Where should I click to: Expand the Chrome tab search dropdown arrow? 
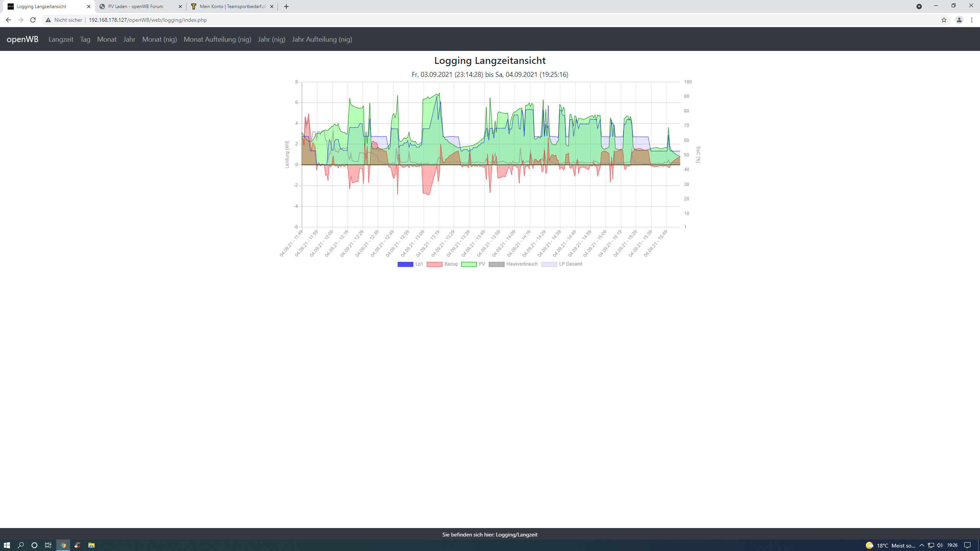pos(919,7)
